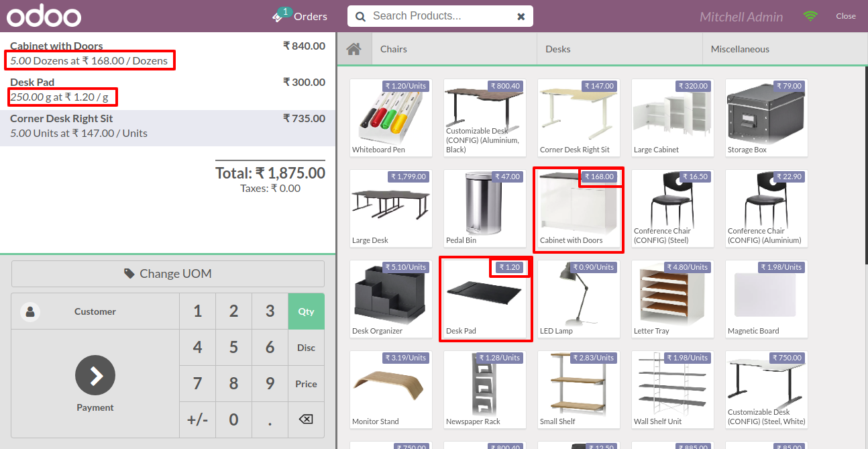This screenshot has width=868, height=449.
Task: Add Newspaper Rack product
Action: tap(485, 390)
